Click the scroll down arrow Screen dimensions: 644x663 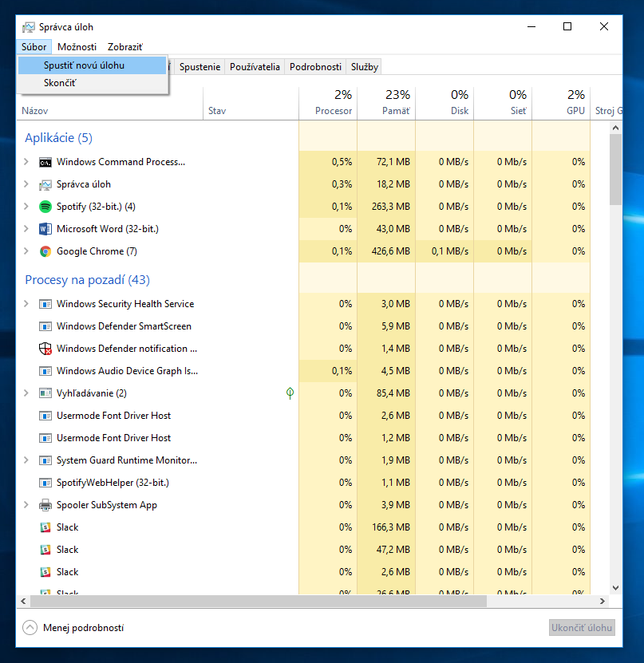615,588
